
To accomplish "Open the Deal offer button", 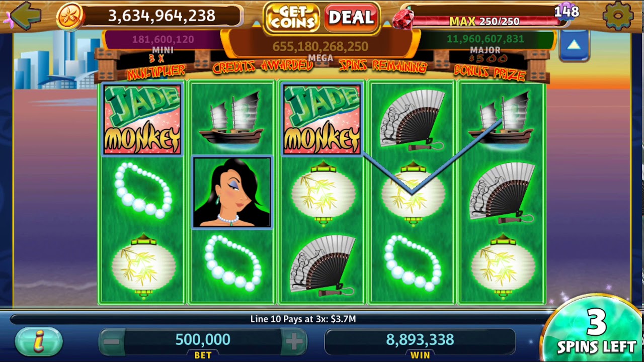I will click(351, 18).
